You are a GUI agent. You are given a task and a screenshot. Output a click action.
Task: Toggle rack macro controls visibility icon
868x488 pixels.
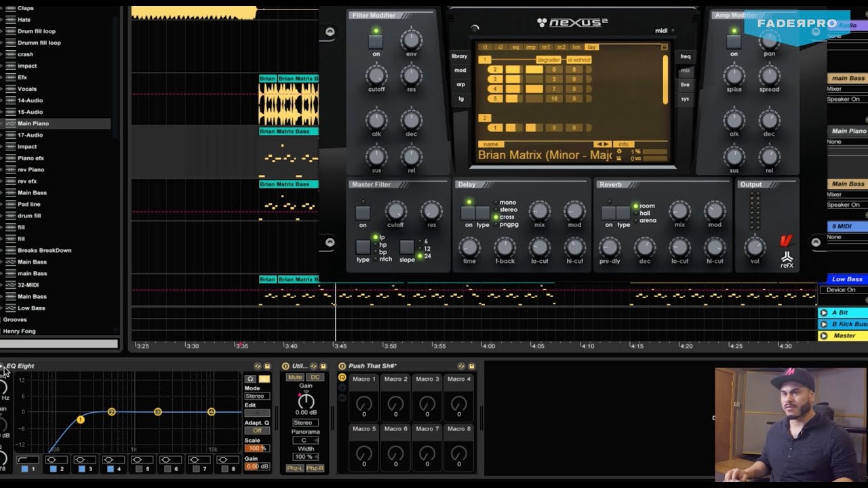point(342,378)
